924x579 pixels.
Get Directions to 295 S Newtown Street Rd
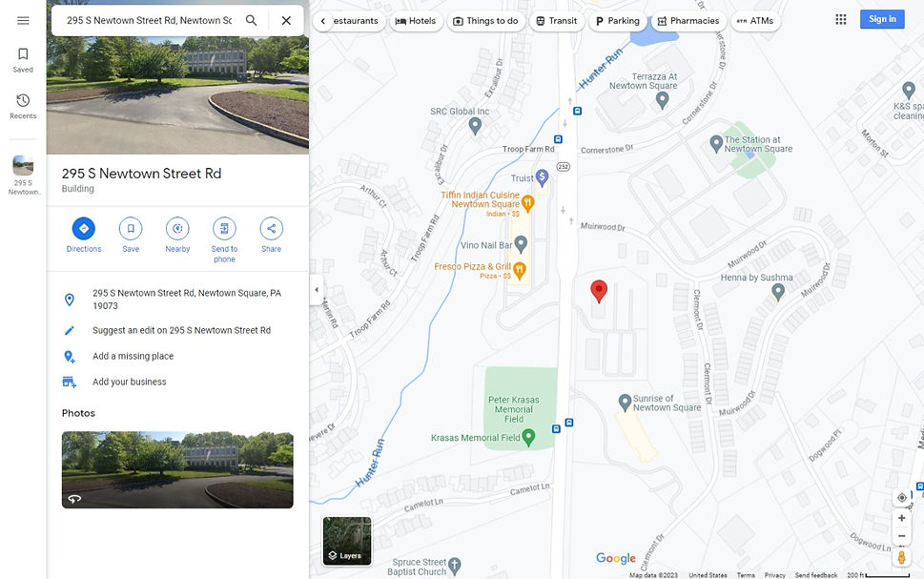[x=84, y=236]
